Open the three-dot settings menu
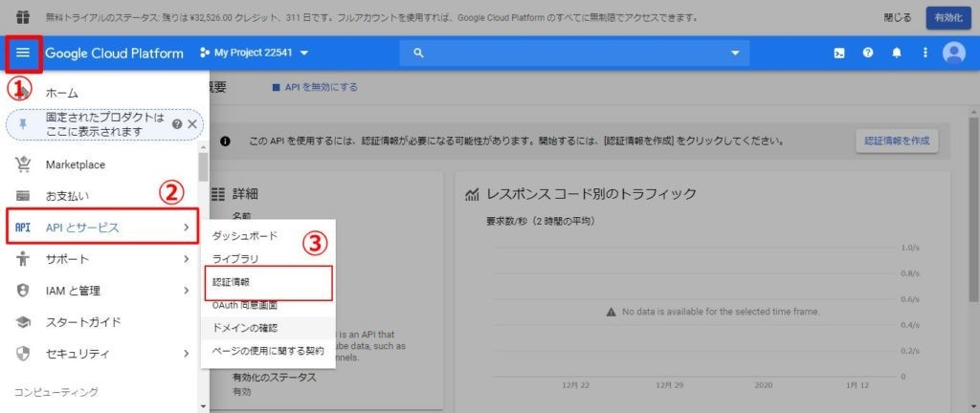The height and width of the screenshot is (413, 980). (924, 54)
